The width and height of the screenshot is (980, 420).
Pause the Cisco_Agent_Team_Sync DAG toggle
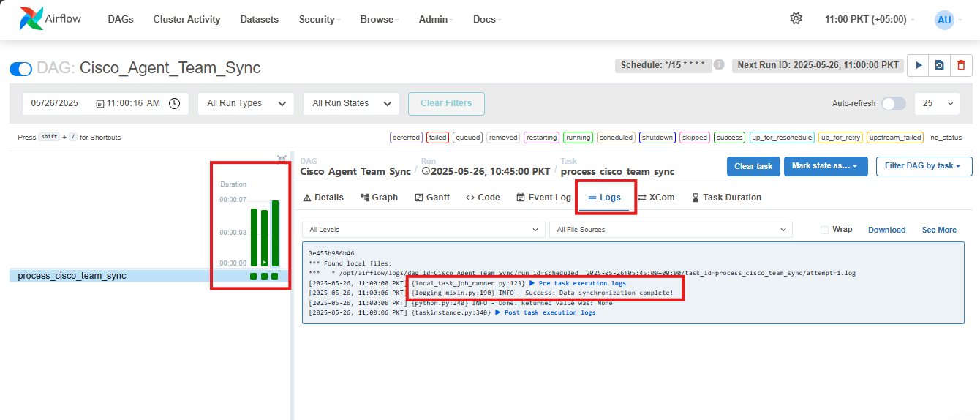click(20, 69)
